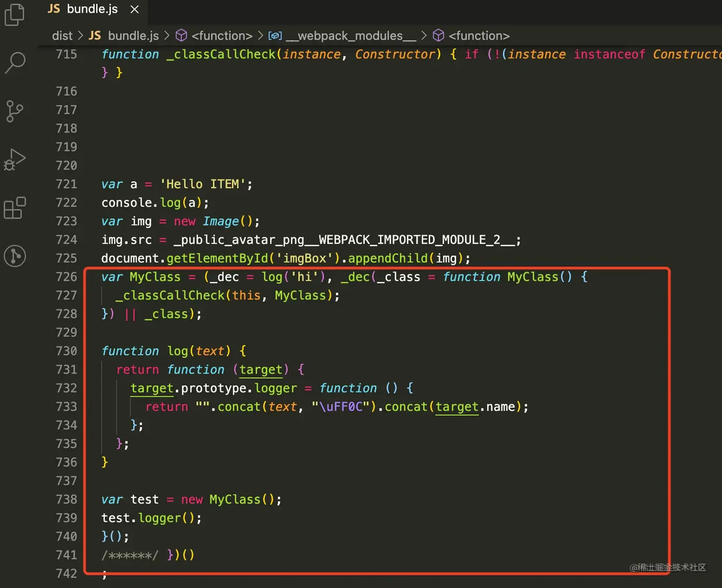The image size is (722, 588).
Task: Click the Image() constructor on line 723
Action: [x=228, y=221]
